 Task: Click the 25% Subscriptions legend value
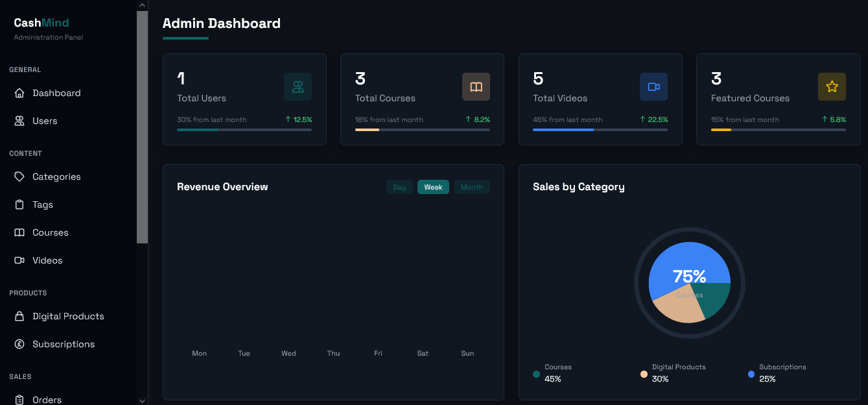point(768,379)
